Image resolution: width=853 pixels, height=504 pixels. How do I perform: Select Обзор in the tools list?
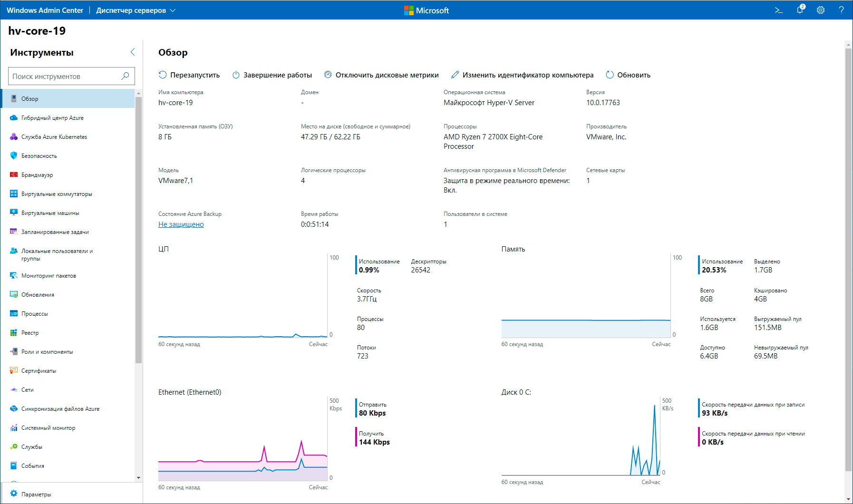coord(30,99)
